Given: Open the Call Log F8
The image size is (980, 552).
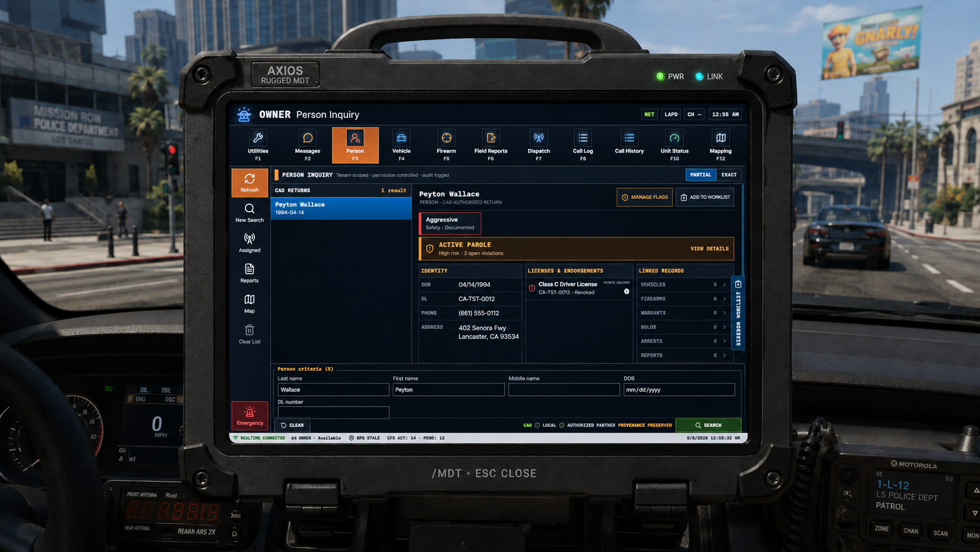Looking at the screenshot, I should pos(583,145).
